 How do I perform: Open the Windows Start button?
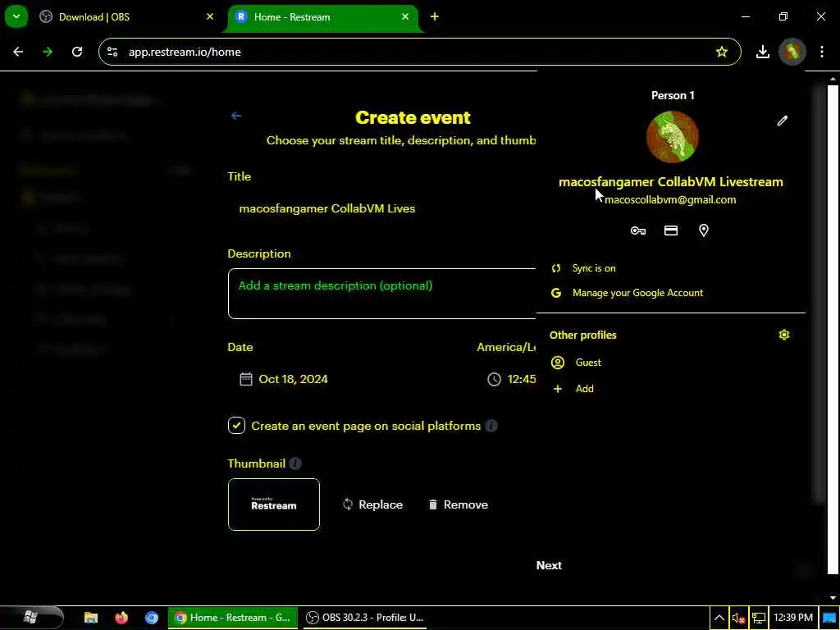(31, 618)
